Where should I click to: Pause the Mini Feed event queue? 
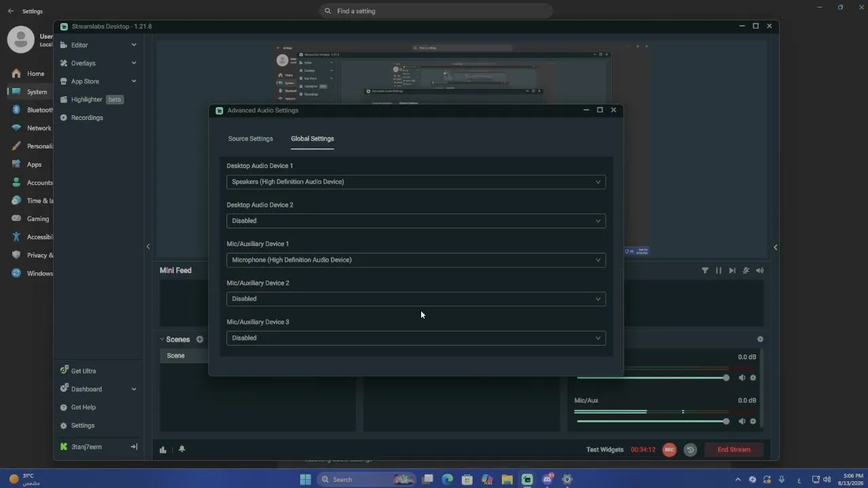[x=718, y=270]
